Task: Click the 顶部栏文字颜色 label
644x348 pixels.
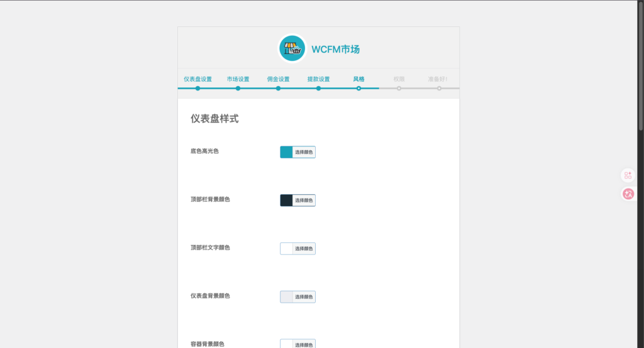Action: (x=210, y=247)
